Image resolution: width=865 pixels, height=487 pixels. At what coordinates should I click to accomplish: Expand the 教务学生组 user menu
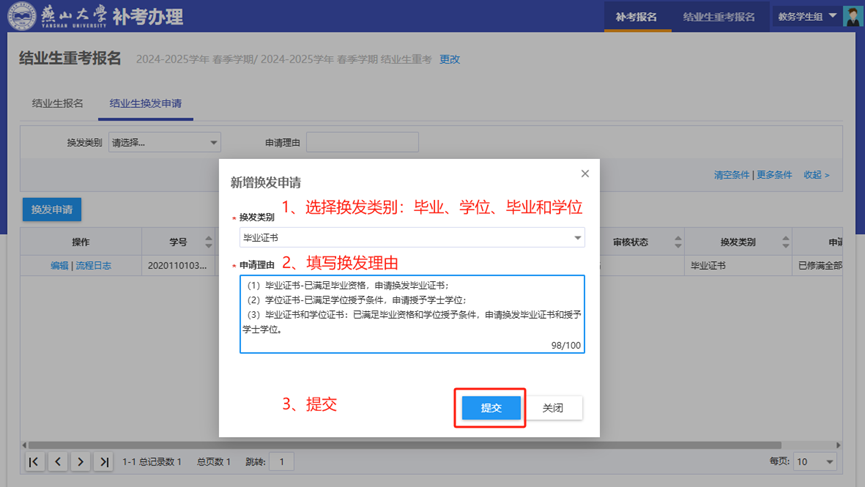(807, 16)
